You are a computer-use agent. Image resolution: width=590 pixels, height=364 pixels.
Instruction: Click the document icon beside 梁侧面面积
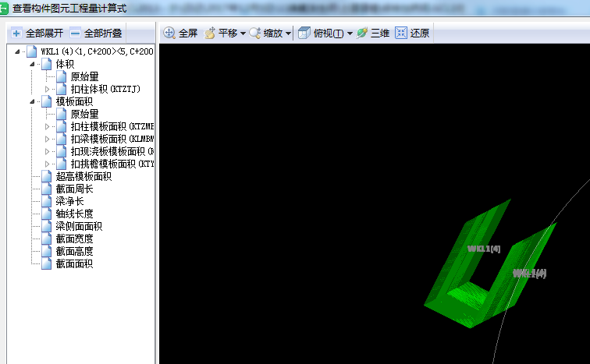pos(47,226)
